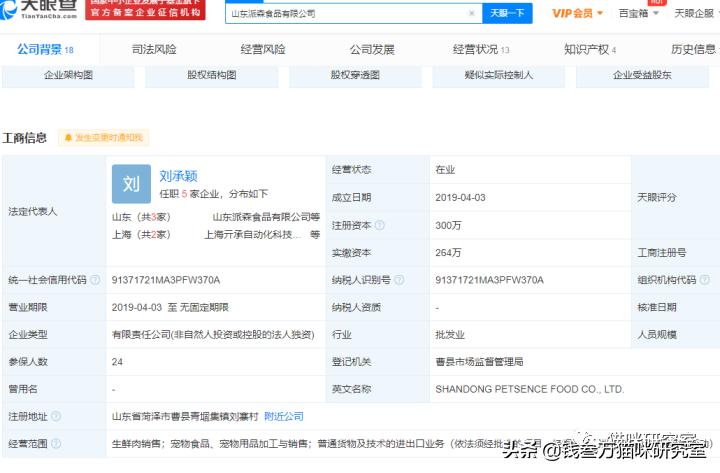
Task: Expand the 百宝箱 dropdown menu
Action: point(639,13)
